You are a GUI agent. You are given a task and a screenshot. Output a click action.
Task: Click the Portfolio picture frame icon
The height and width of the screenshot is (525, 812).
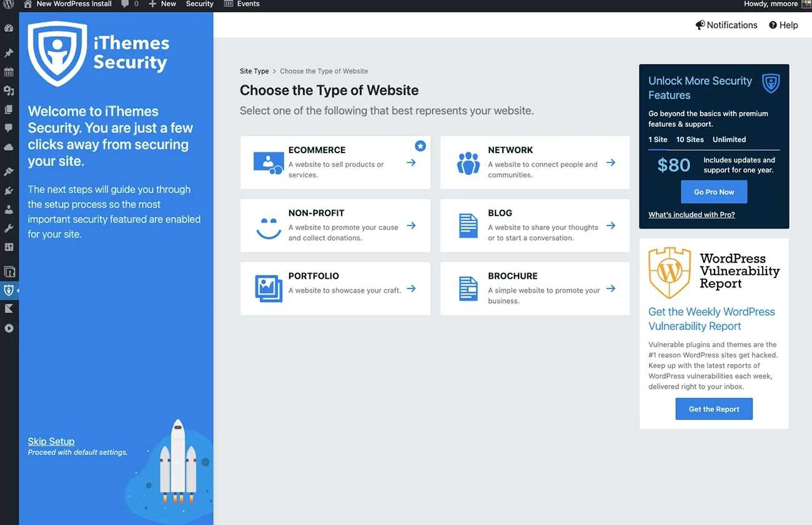tap(269, 289)
